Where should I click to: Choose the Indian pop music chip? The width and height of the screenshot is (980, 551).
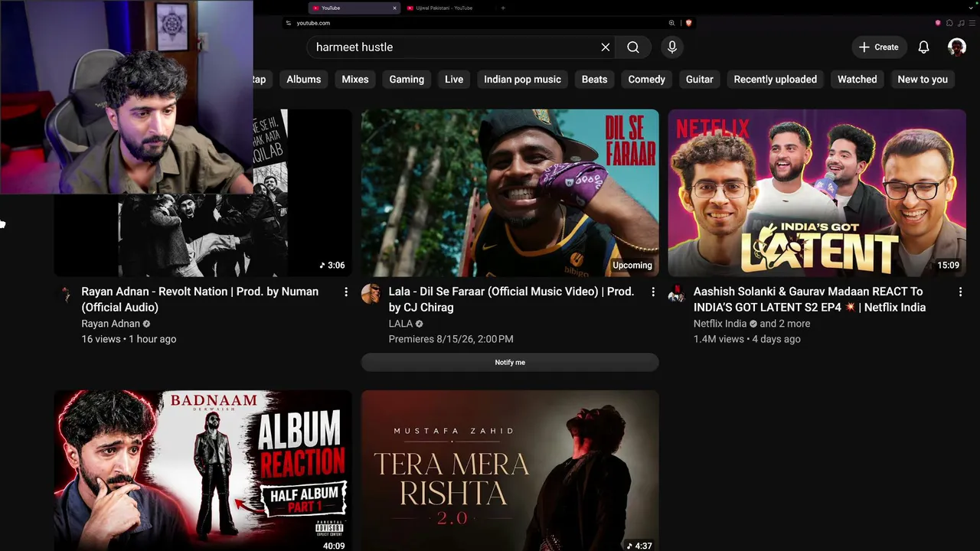pyautogui.click(x=523, y=80)
